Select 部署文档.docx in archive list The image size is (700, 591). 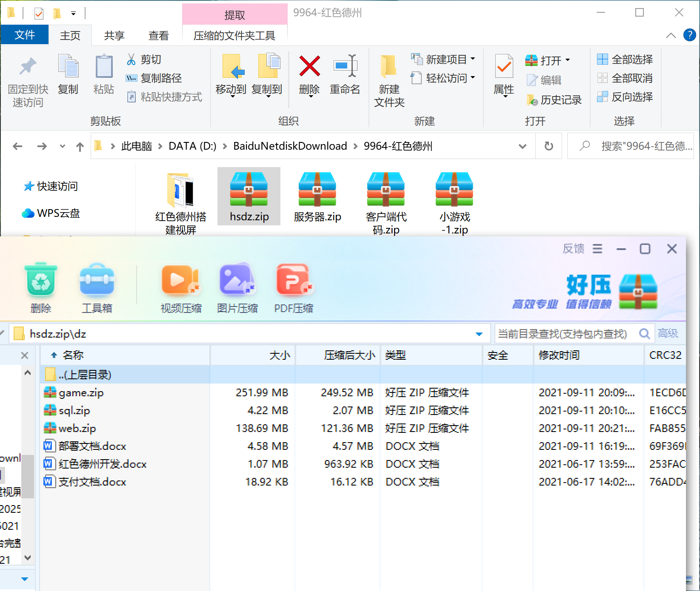(x=363, y=446)
